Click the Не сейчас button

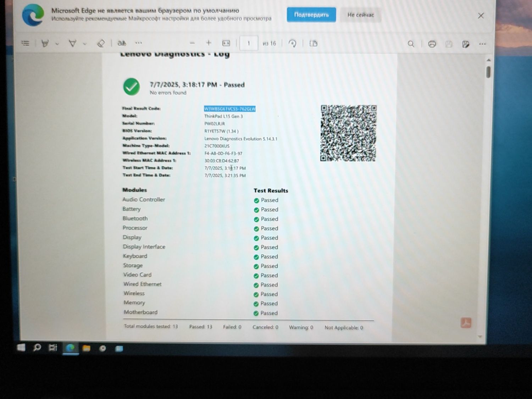tap(361, 15)
